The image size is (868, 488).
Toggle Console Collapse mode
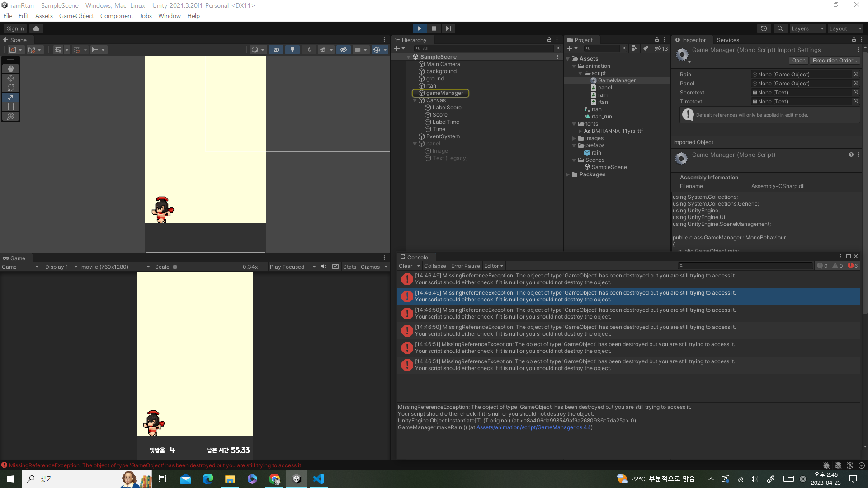(435, 266)
